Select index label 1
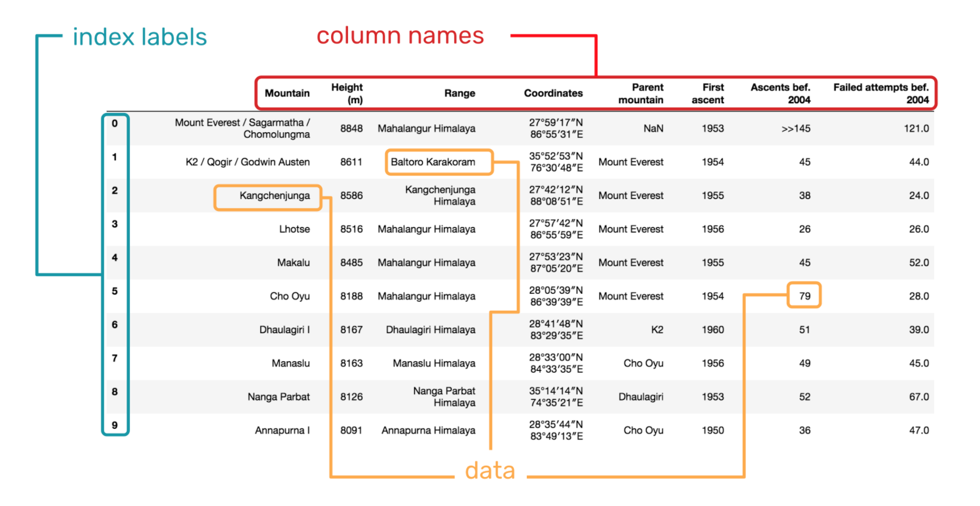Viewport: 980px width, 506px height. [x=115, y=157]
